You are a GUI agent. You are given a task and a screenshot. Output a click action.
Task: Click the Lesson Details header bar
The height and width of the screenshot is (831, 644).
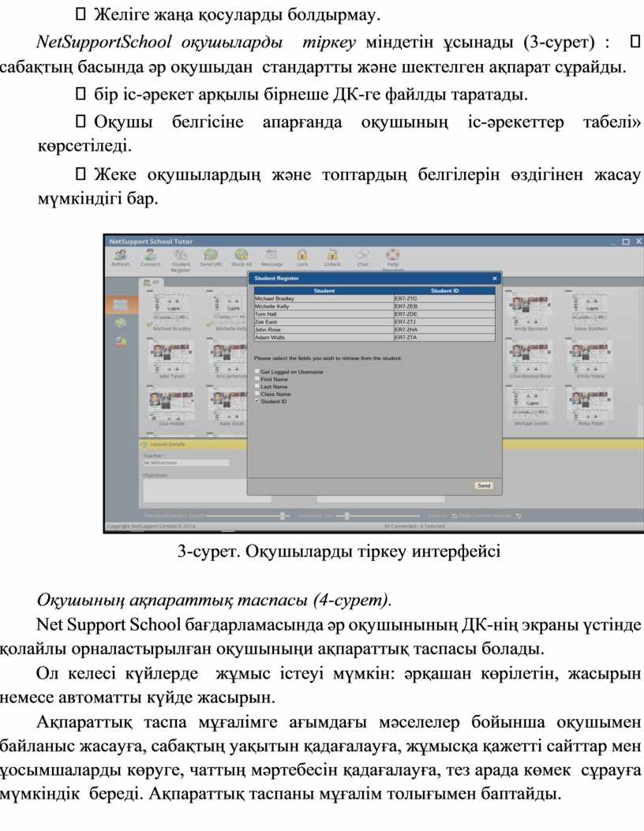(193, 444)
